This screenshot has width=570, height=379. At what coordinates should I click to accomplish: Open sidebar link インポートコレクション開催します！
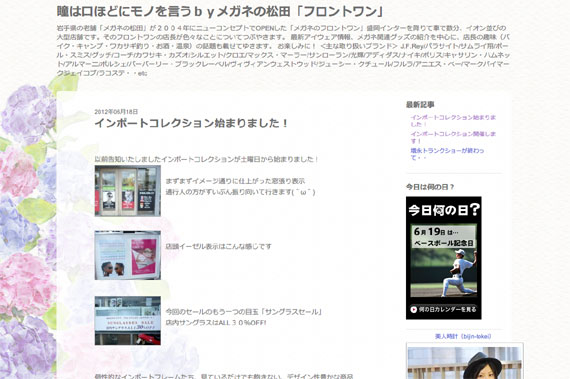[453, 137]
